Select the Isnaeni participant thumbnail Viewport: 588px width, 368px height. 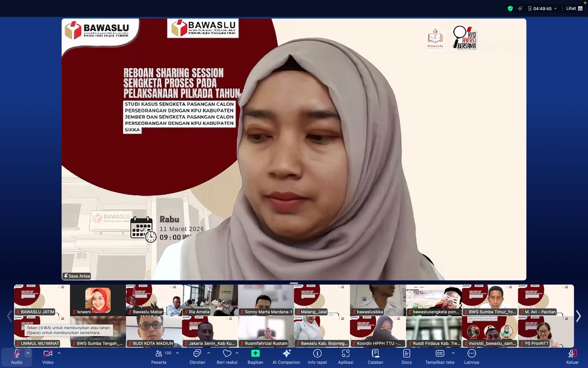pyautogui.click(x=98, y=300)
